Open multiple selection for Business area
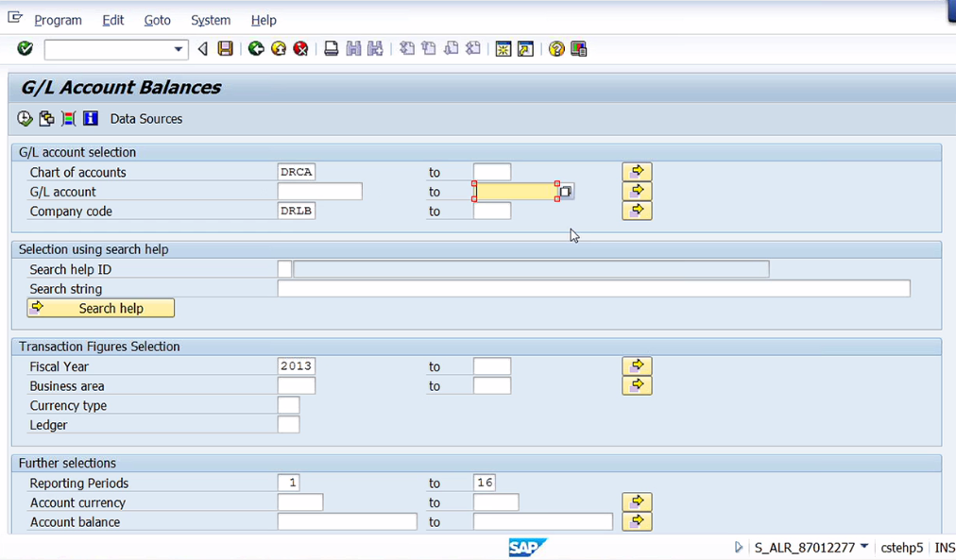The image size is (956, 560). click(637, 385)
